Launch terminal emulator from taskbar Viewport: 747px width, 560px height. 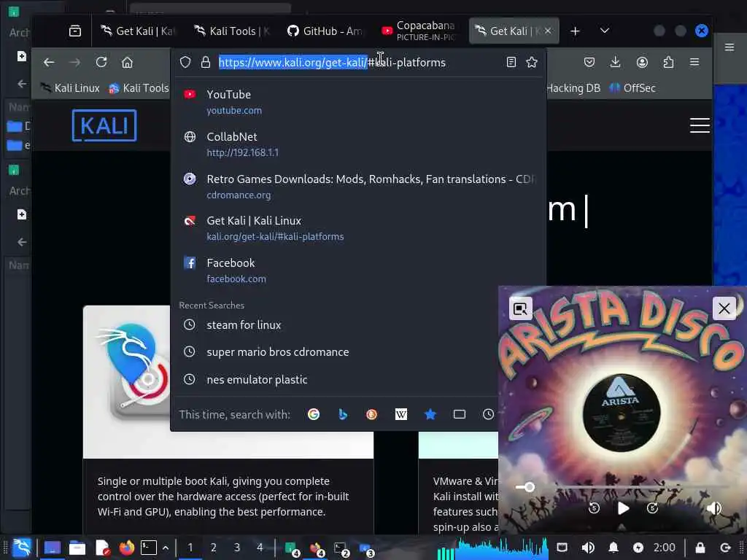click(149, 548)
